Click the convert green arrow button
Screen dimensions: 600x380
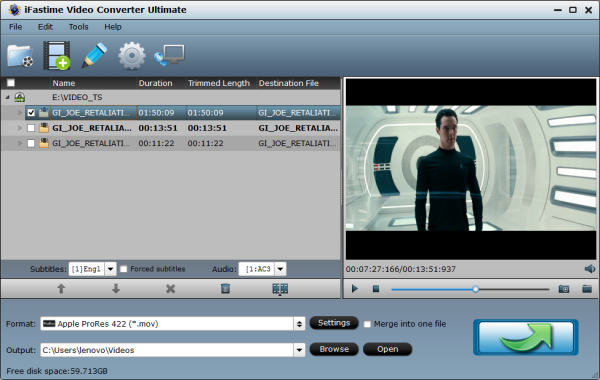526,337
